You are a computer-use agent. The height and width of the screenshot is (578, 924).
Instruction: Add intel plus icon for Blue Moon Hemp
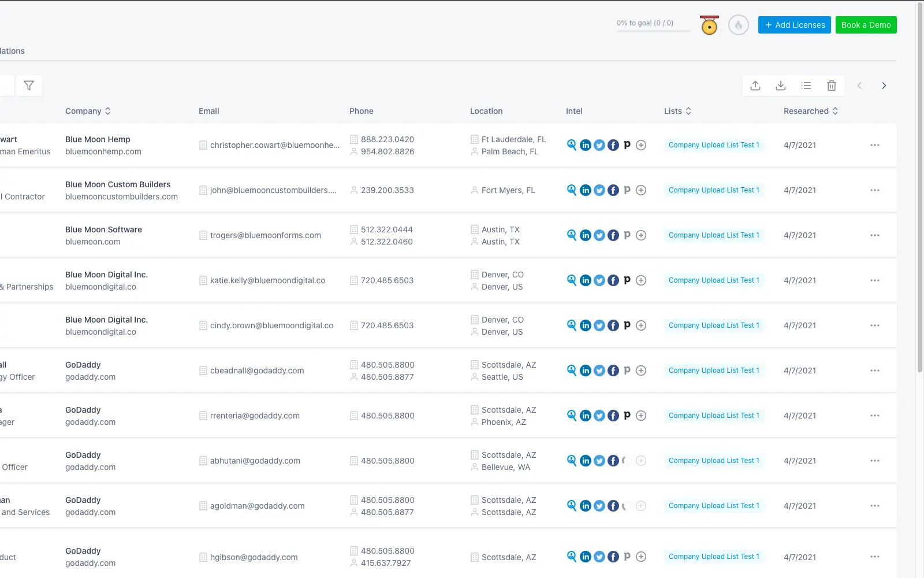641,145
